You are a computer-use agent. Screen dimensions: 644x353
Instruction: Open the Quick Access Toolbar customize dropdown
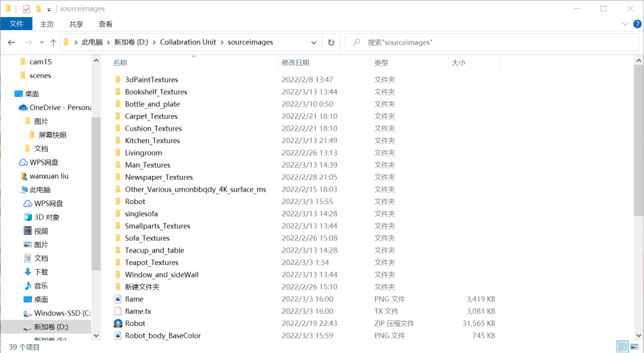point(49,9)
